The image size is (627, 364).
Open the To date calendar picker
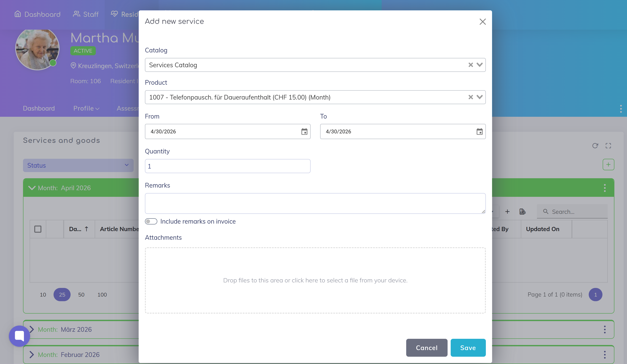(x=479, y=132)
